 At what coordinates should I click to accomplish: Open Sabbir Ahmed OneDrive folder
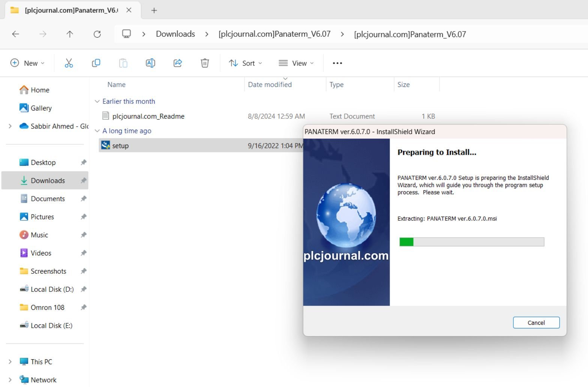point(54,126)
